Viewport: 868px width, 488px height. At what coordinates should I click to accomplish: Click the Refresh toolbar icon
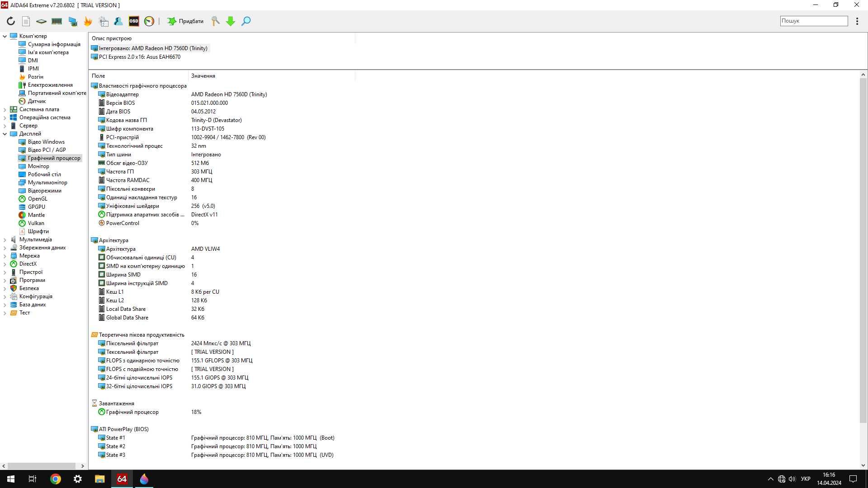(x=11, y=21)
